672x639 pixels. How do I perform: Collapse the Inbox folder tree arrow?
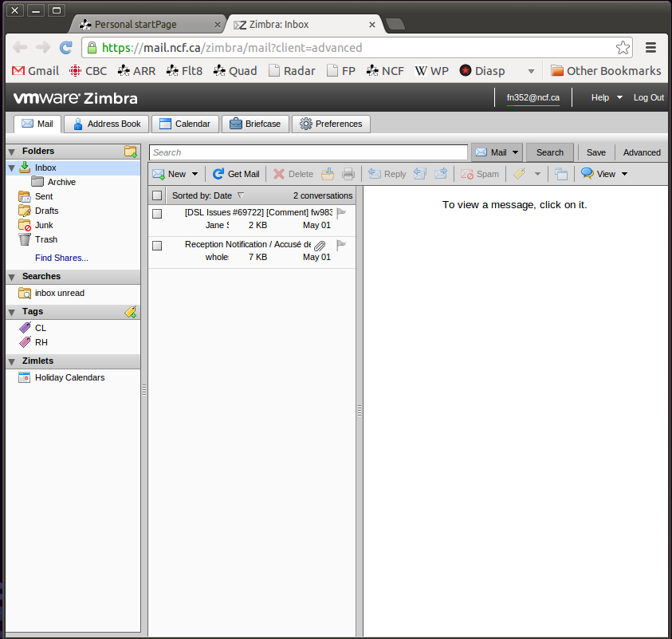pyautogui.click(x=12, y=168)
